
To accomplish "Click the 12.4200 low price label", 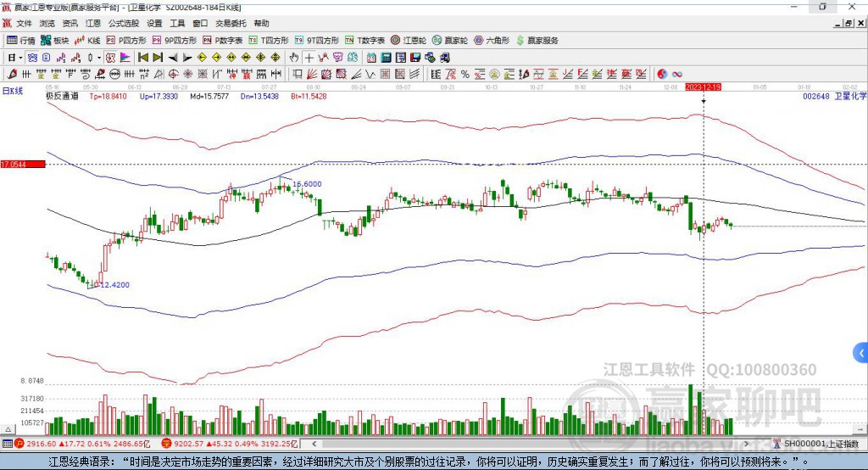I will 114,285.
